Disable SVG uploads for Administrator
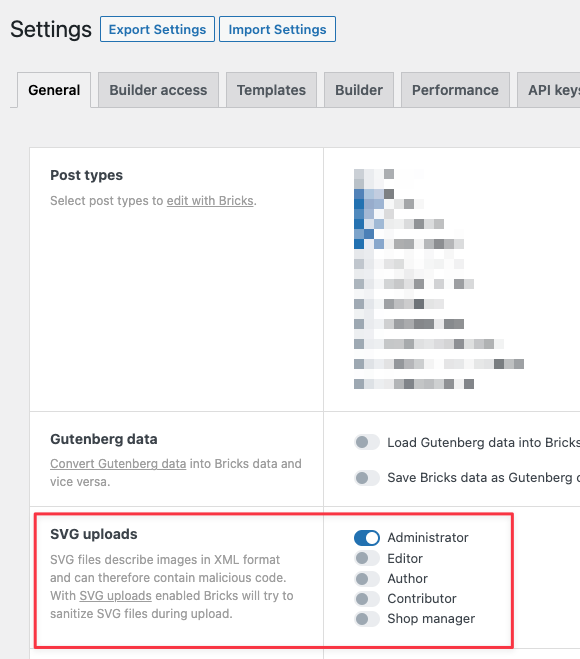The width and height of the screenshot is (580, 659). pos(366,538)
